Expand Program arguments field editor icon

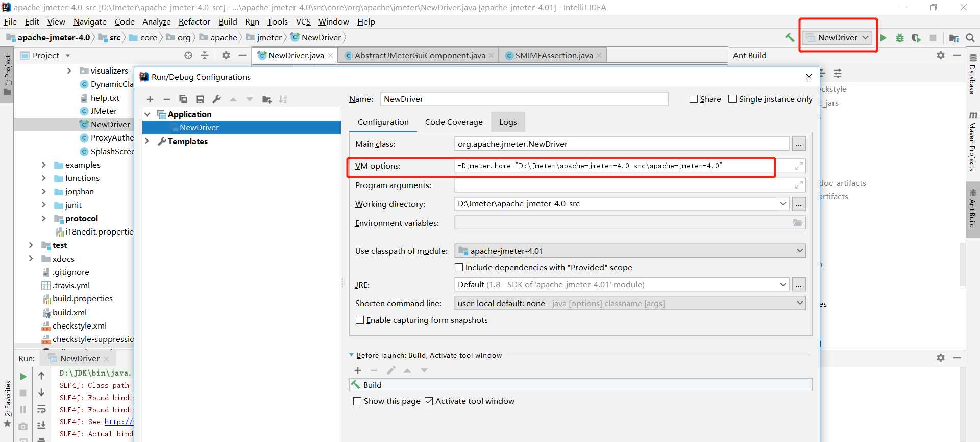[x=799, y=184]
